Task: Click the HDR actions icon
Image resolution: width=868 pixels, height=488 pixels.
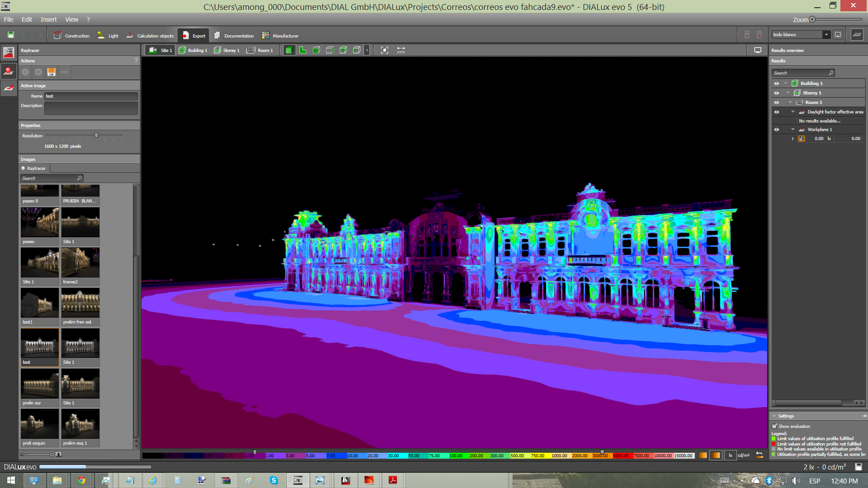Action: click(x=65, y=72)
